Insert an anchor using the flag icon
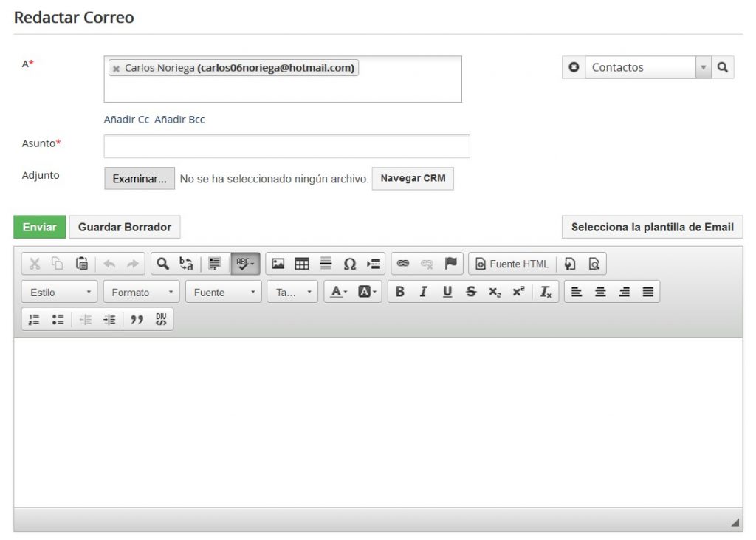The height and width of the screenshot is (540, 756). click(x=450, y=264)
